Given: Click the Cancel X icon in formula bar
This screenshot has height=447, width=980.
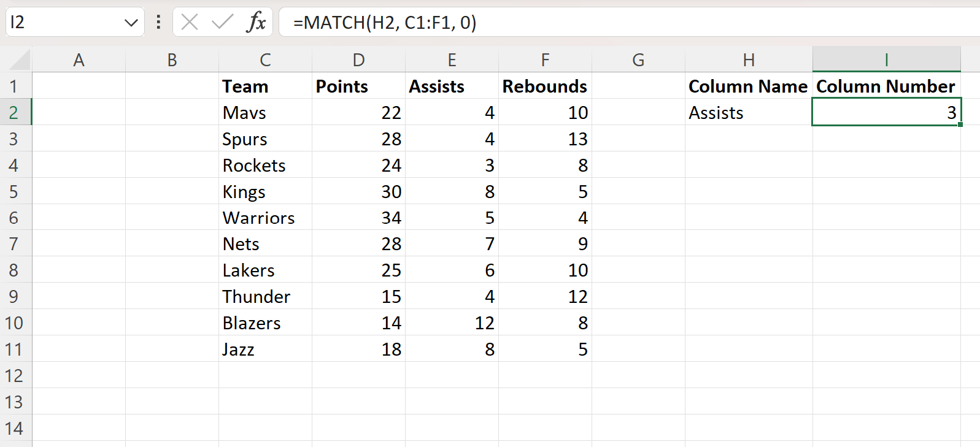Looking at the screenshot, I should click(190, 23).
